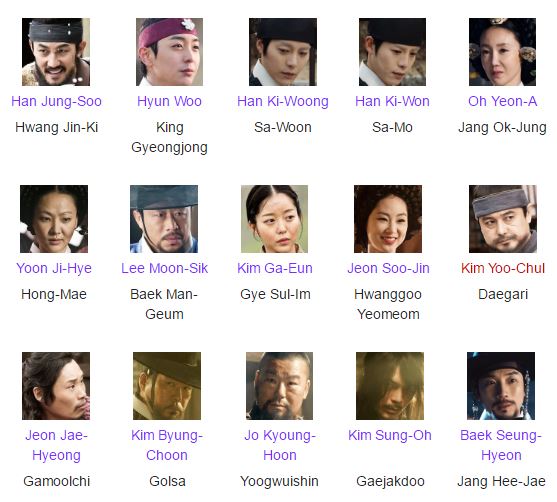Viewport: 557px width, 502px height.
Task: Click the Jang Hee-Jae character photo
Action: point(501,386)
